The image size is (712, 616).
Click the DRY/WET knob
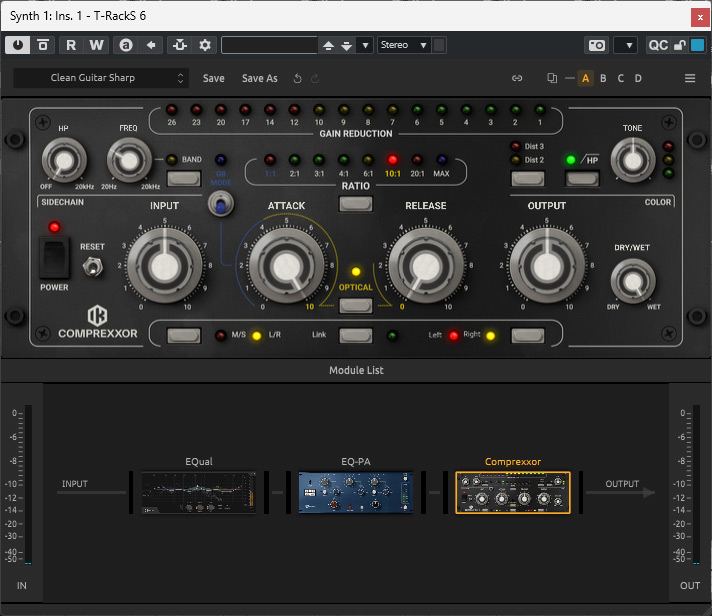[631, 281]
